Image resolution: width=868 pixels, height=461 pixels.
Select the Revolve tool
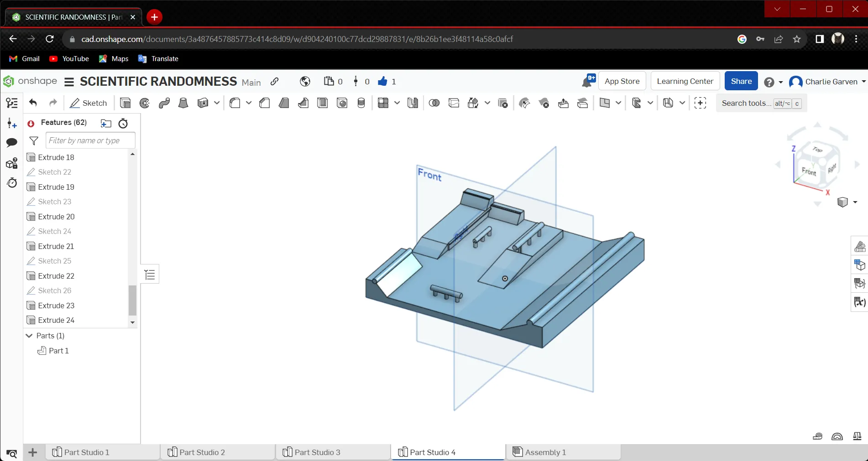145,103
